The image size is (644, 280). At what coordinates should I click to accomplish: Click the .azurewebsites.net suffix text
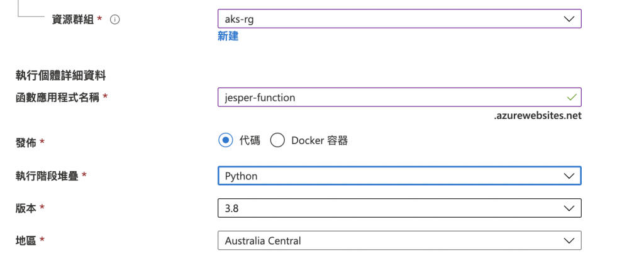click(538, 116)
